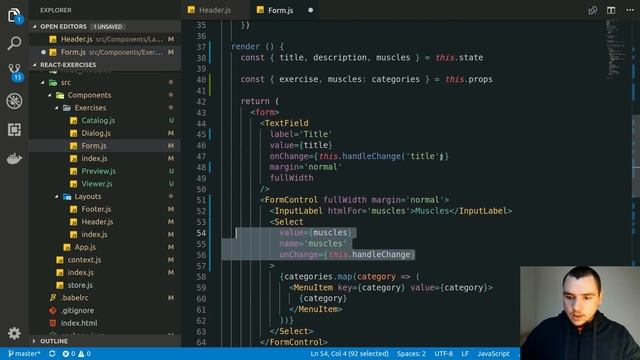Open the Manage gear icon
Image resolution: width=640 pixels, height=360 pixels.
tap(14, 333)
